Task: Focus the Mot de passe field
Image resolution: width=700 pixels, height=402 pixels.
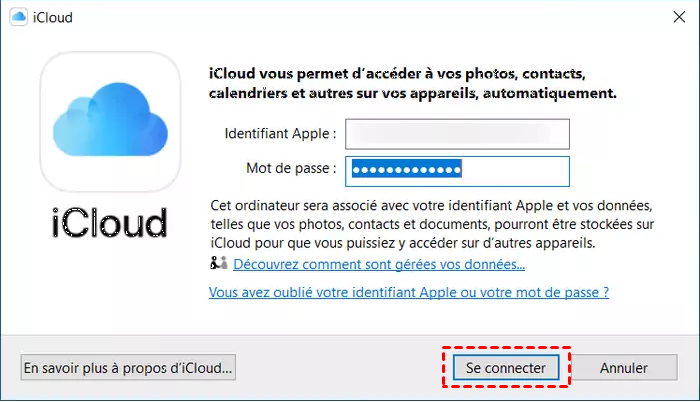Action: click(x=457, y=171)
